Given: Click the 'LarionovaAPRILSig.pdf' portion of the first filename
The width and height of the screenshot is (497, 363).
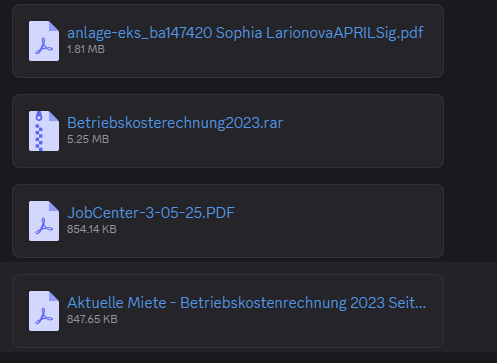Looking at the screenshot, I should click(x=345, y=33).
